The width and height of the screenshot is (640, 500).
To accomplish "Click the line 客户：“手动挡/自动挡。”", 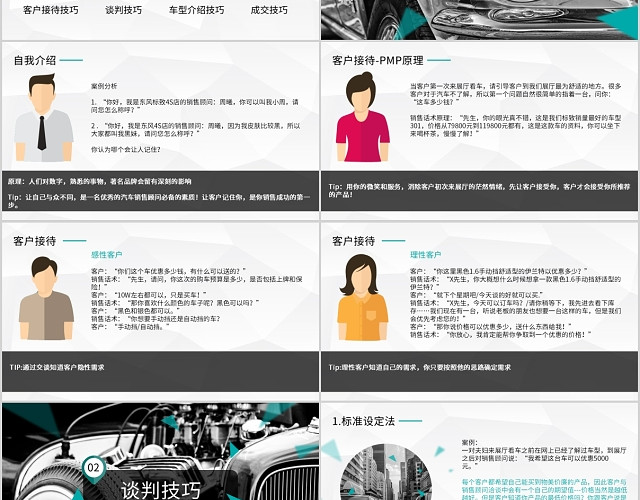I will pos(130,327).
